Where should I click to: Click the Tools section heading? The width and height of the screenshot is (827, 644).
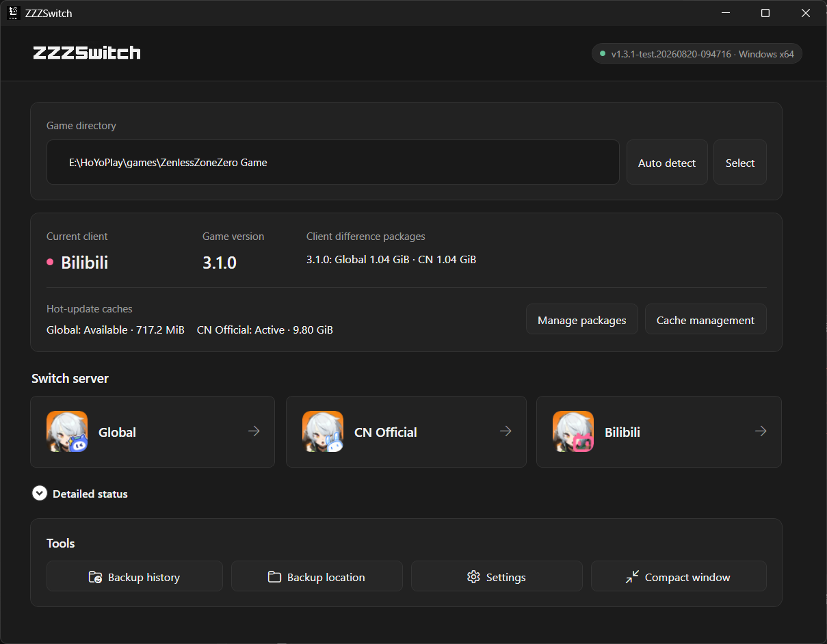[61, 544]
